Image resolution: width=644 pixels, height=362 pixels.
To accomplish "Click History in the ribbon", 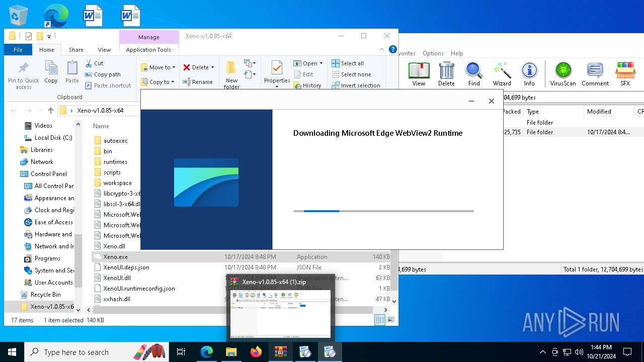I will tap(307, 85).
